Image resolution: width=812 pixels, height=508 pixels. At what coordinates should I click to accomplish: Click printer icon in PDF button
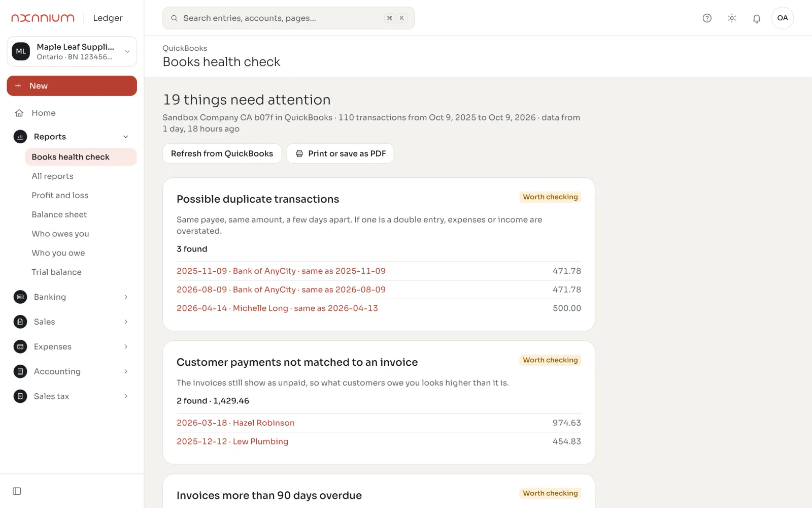point(299,154)
